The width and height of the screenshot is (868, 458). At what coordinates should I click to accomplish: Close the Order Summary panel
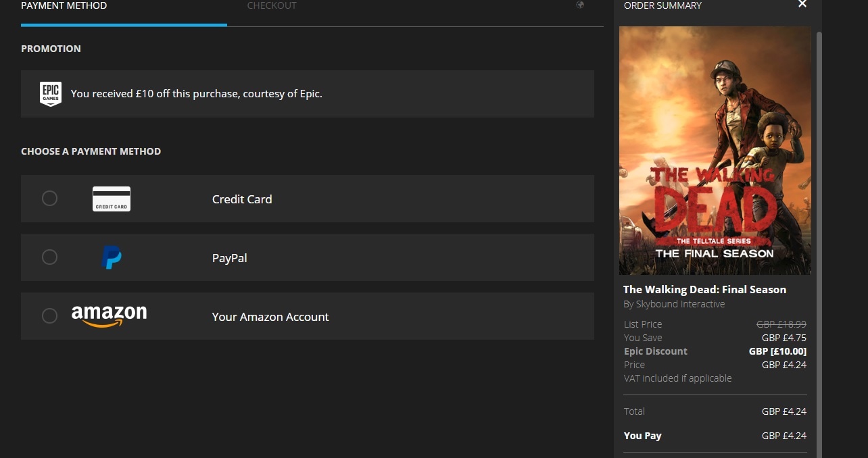(802, 5)
